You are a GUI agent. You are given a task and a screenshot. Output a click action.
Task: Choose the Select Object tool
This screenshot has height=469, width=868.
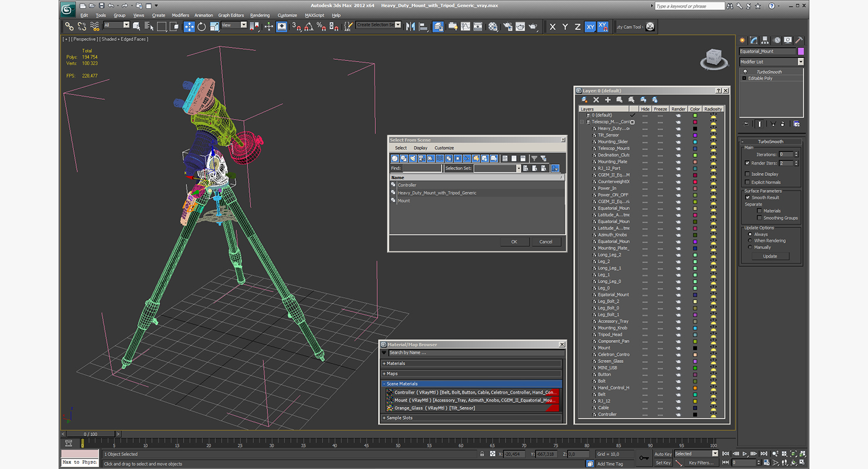pos(137,26)
